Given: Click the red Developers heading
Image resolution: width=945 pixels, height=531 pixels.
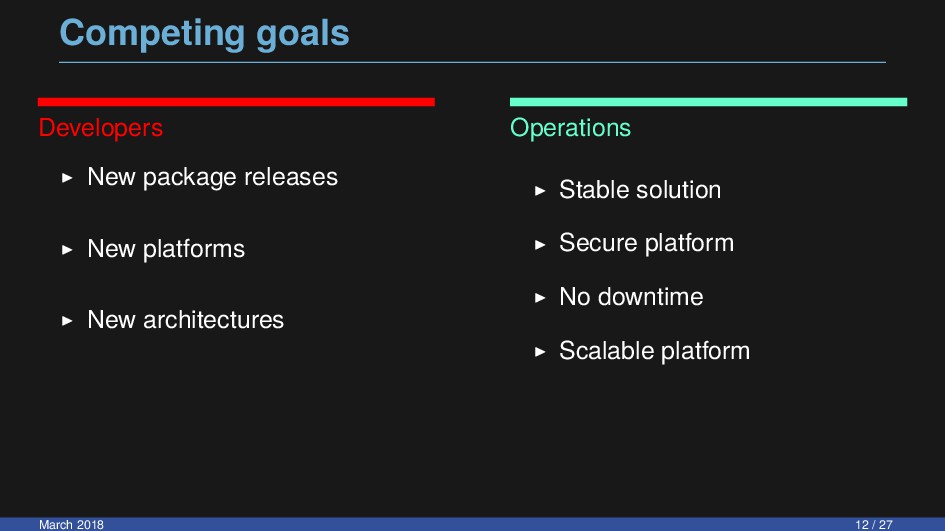Looking at the screenshot, I should coord(101,128).
